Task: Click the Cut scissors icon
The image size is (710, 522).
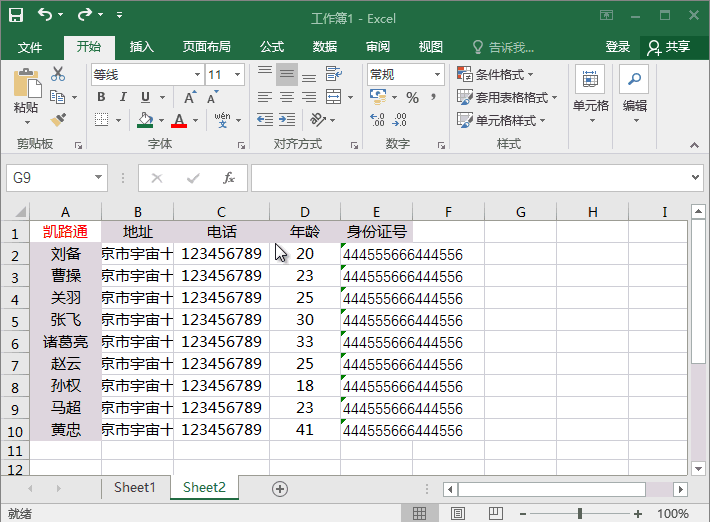Action: click(58, 74)
